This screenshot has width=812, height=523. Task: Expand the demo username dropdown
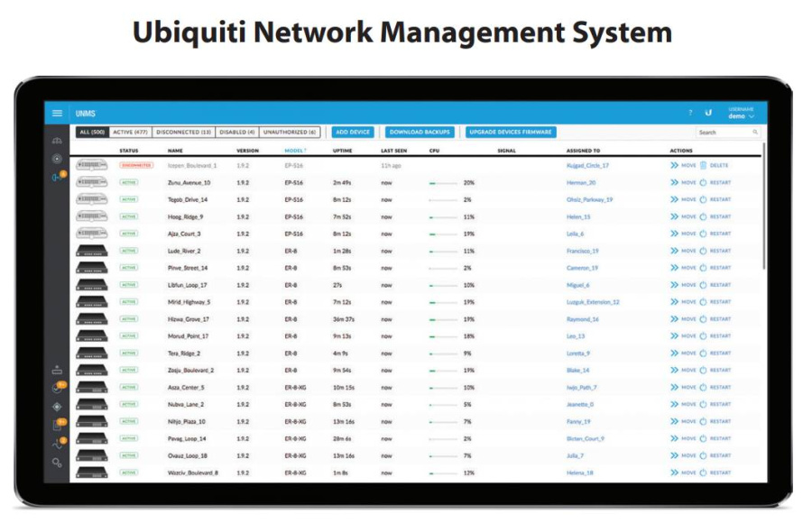coord(741,114)
